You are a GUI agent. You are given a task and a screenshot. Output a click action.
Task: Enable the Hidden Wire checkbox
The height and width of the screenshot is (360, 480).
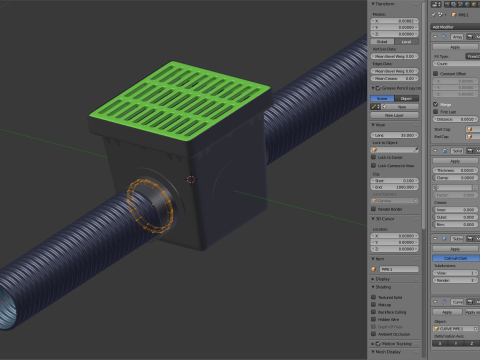[x=374, y=319]
